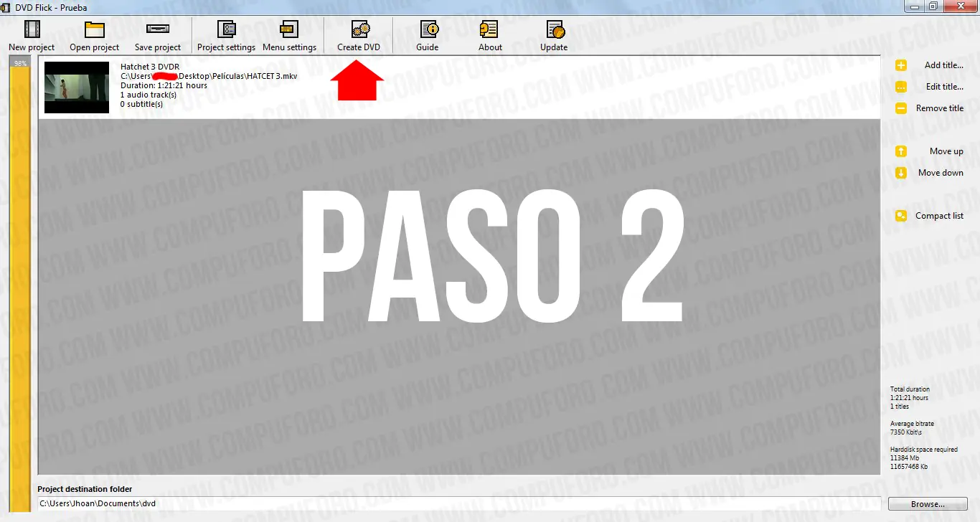Check for updates with the Update icon
This screenshot has height=522, width=980.
tap(553, 34)
